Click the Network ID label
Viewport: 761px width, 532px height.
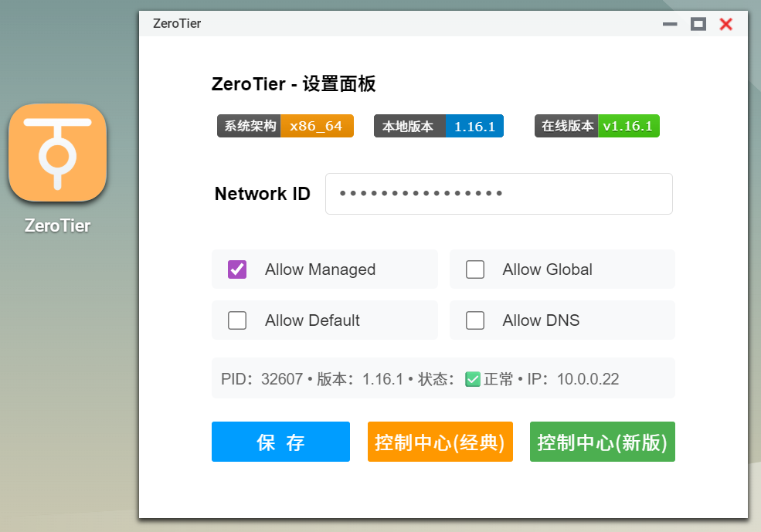263,194
